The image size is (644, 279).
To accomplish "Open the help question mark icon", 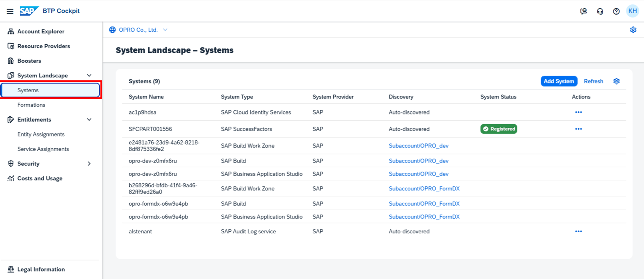I will click(x=616, y=11).
